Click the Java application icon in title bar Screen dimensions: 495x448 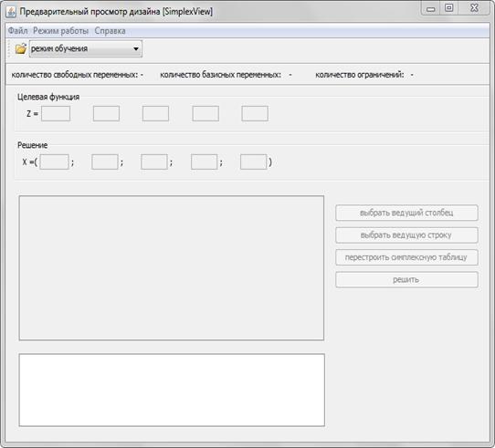pos(11,12)
